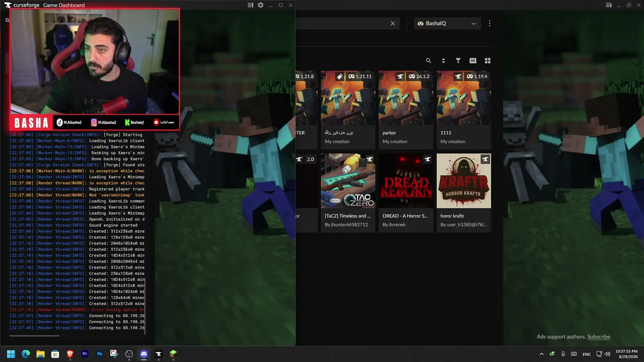The height and width of the screenshot is (362, 644).
Task: Click the anvil icon on TaCZ card
Action: (x=370, y=159)
